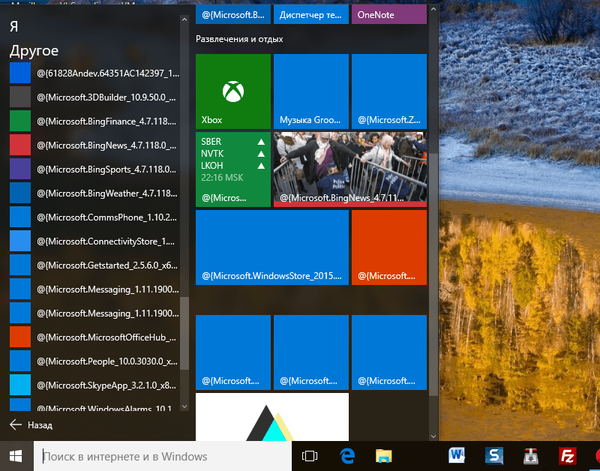This screenshot has width=600, height=471.
Task: Jump via the Я letter header
Action: [x=14, y=26]
